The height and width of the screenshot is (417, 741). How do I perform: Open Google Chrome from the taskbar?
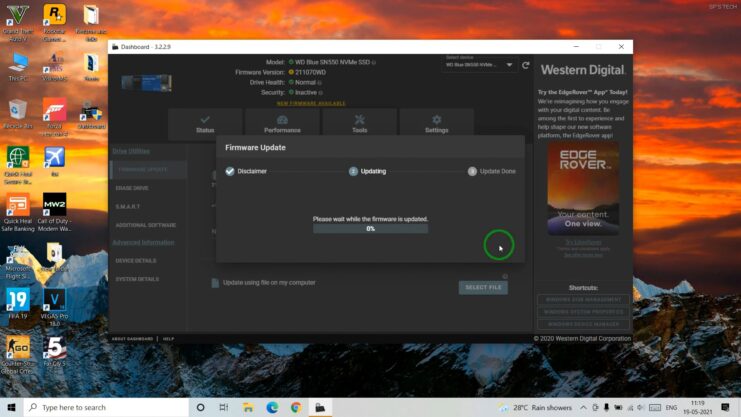click(296, 408)
